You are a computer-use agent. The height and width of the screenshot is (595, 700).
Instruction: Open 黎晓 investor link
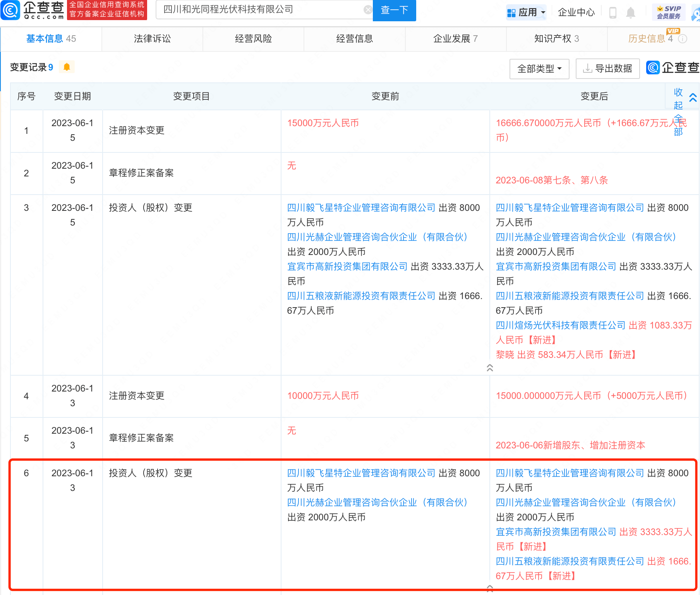pyautogui.click(x=505, y=355)
